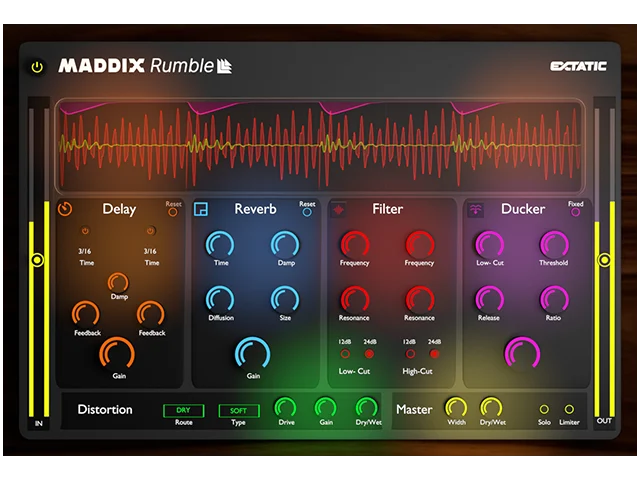640x480 pixels.
Task: Click the Master Width knob
Action: point(456,407)
